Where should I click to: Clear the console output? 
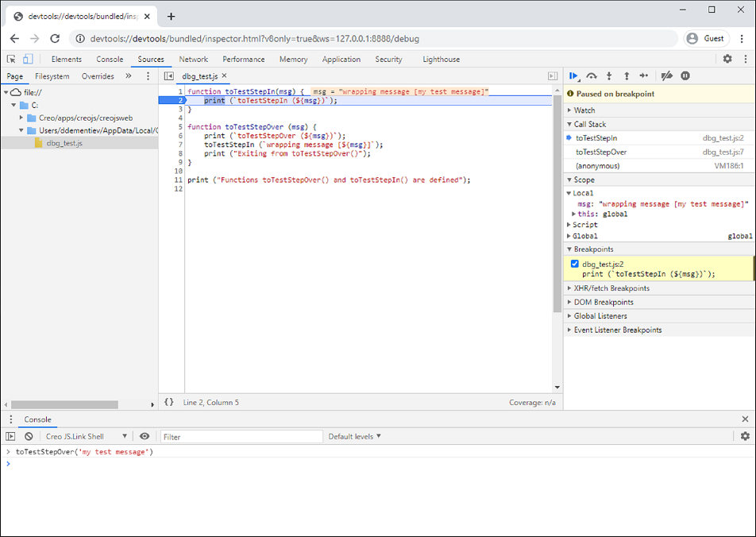(29, 436)
